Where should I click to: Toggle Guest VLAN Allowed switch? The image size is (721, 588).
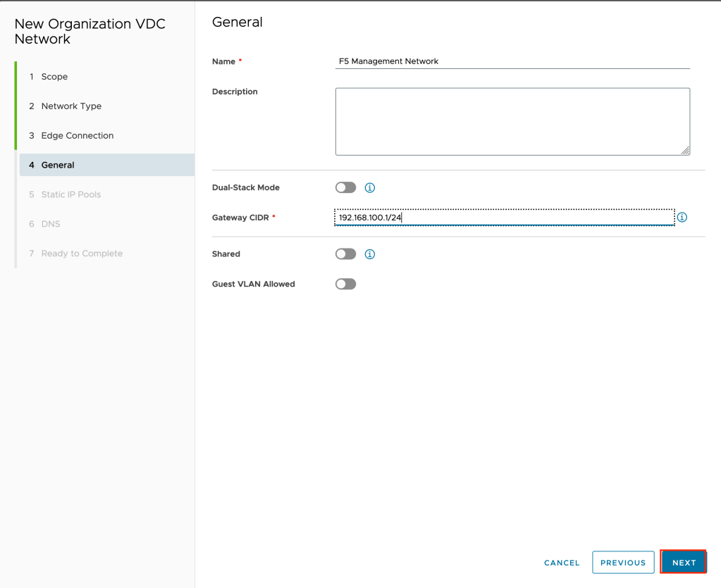(x=345, y=284)
